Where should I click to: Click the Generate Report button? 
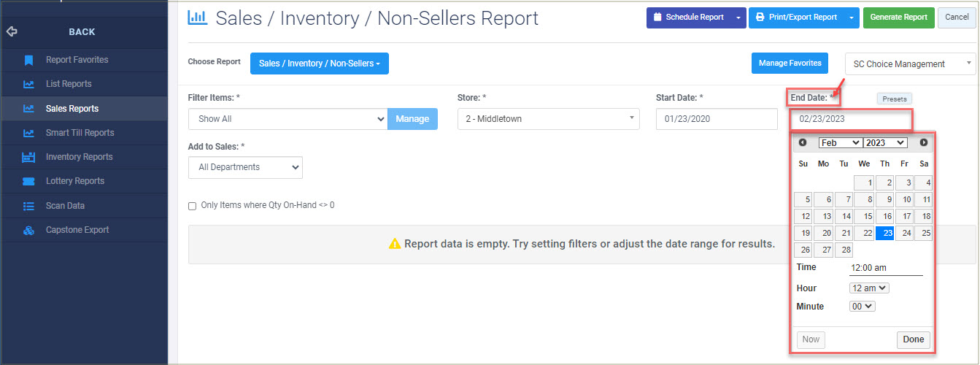point(898,18)
